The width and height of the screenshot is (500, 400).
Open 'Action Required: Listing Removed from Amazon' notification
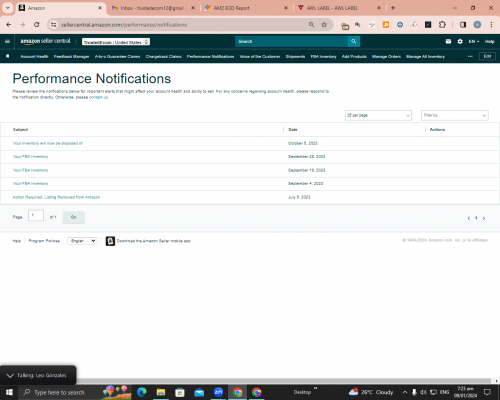(56, 197)
